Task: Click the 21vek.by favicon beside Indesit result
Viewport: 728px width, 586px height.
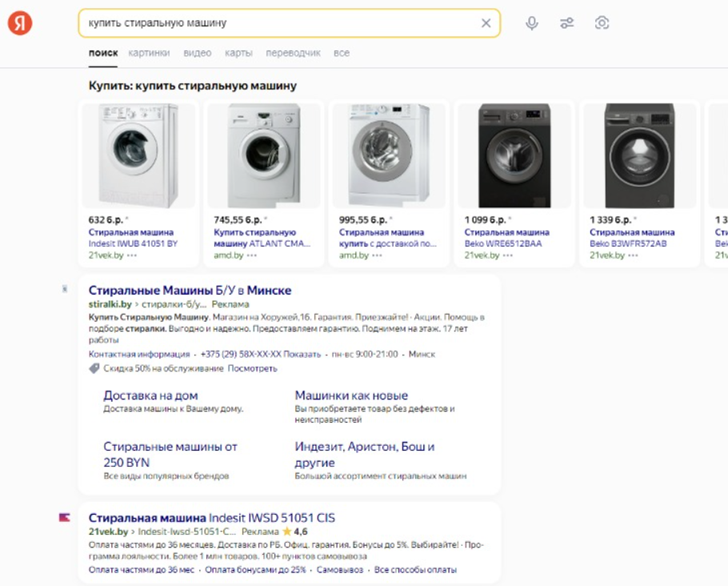Action: tap(65, 518)
